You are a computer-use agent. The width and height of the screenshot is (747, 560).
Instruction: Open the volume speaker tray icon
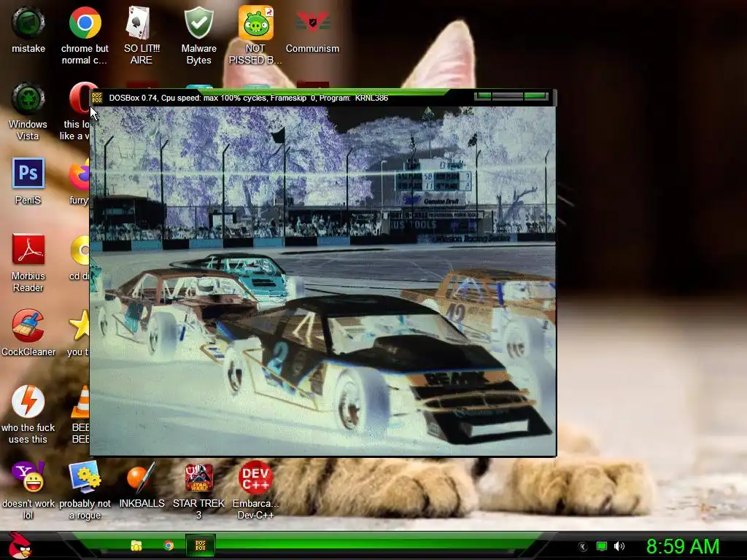pos(619,546)
